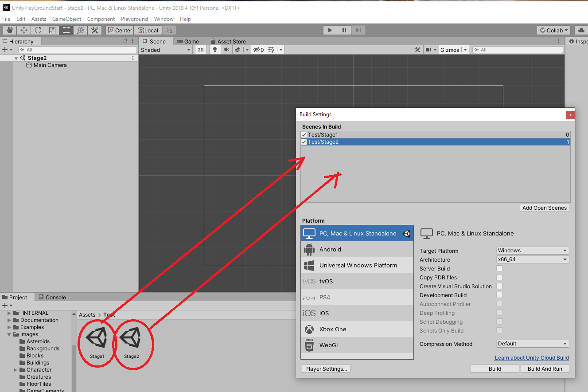Toggle 2D scene view mode
The width and height of the screenshot is (588, 392).
(201, 50)
